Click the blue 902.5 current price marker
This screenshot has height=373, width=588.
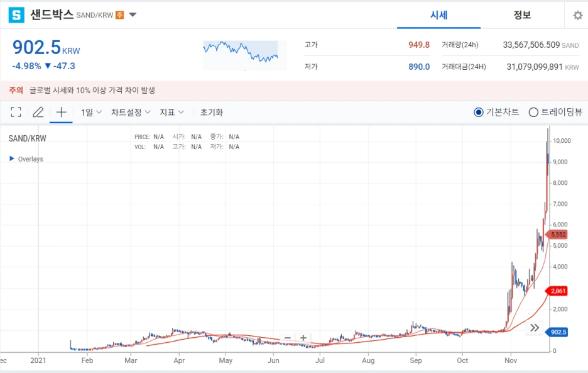557,332
